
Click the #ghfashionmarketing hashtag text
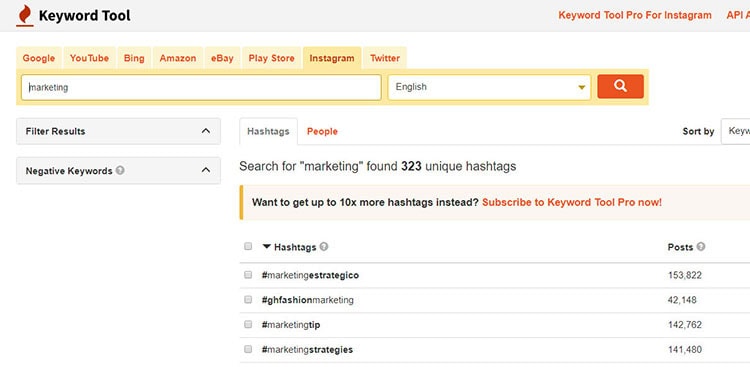308,300
